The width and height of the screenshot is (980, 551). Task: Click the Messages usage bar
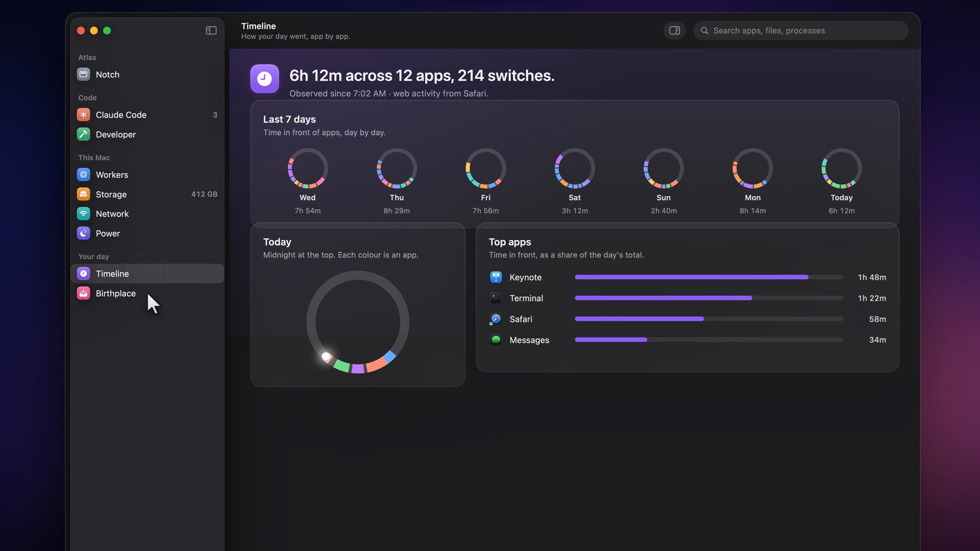709,339
